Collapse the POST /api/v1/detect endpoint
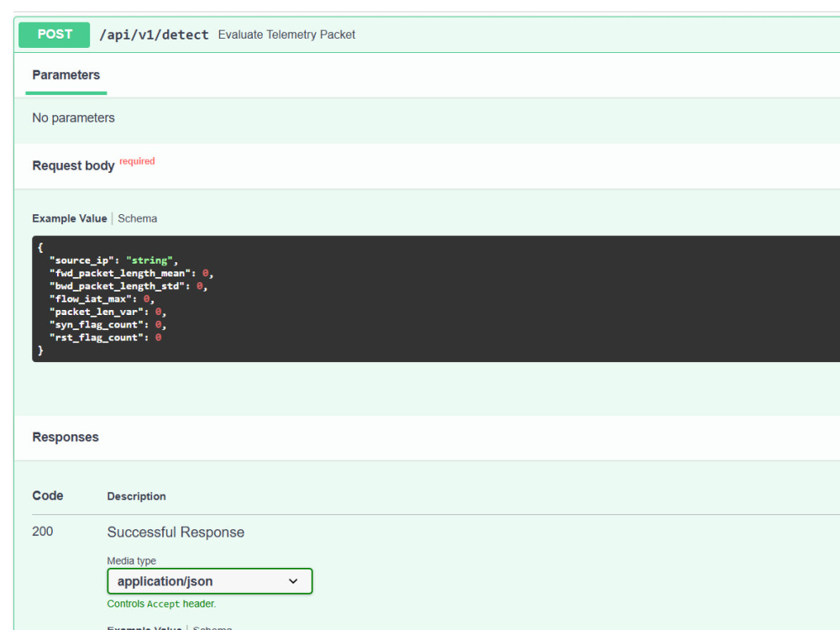Image resolution: width=840 pixels, height=630 pixels. [428, 34]
